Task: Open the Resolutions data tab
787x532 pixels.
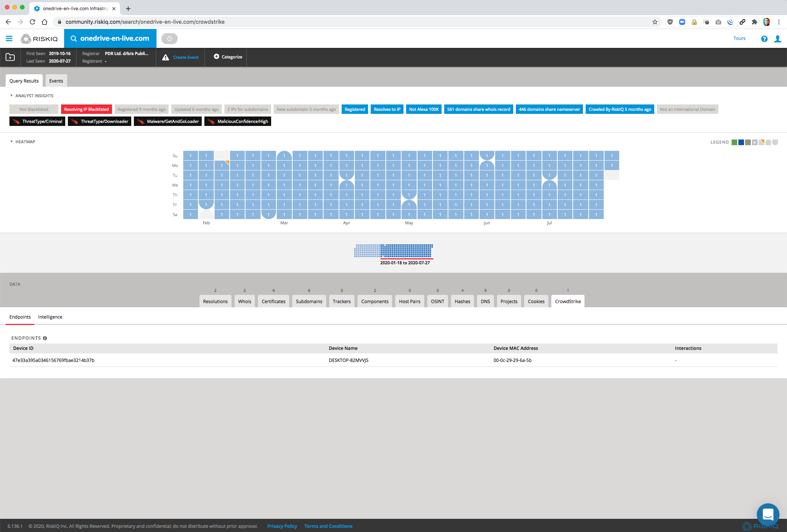Action: (215, 301)
